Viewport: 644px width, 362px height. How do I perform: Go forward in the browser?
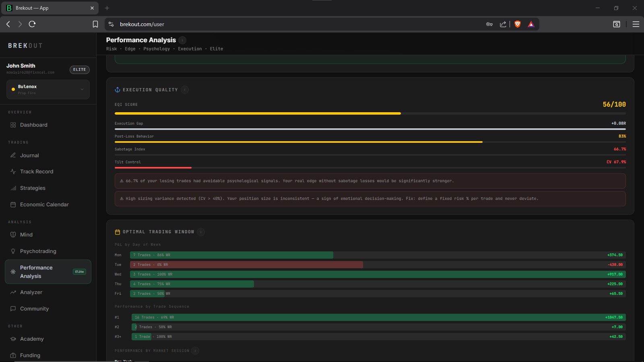pos(20,24)
